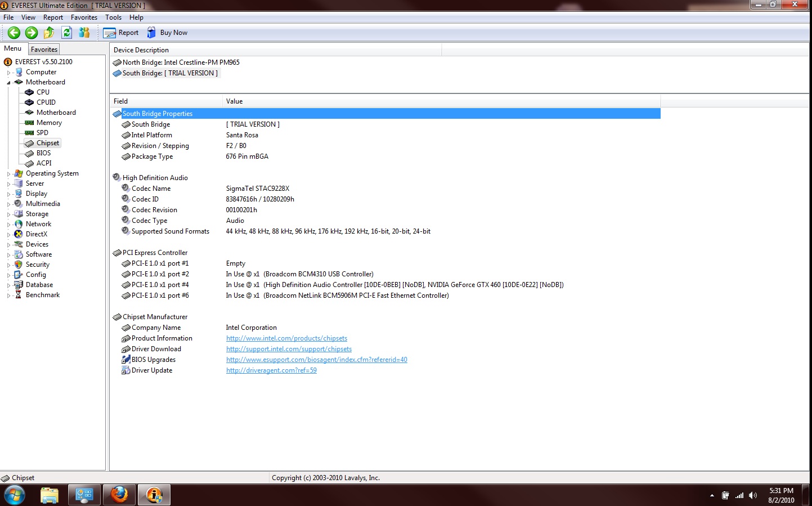This screenshot has width=812, height=506.
Task: Select the BIOS icon in the tree
Action: (29, 153)
